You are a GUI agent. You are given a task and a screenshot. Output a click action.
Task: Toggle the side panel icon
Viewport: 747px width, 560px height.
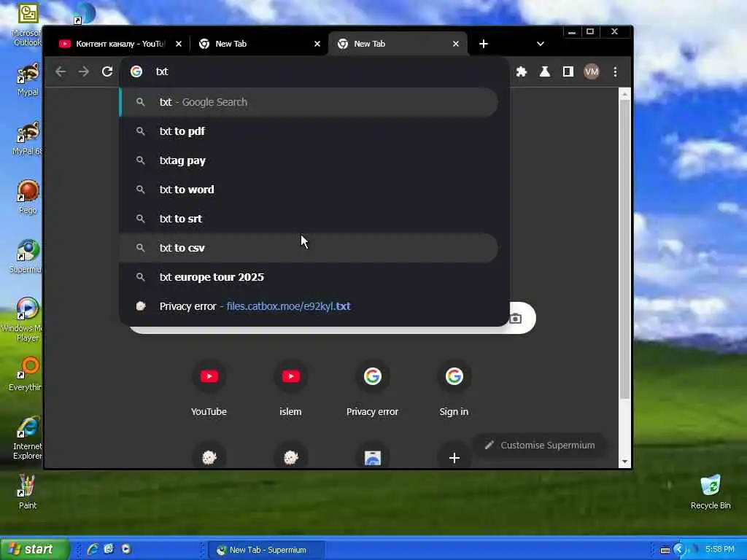click(568, 71)
